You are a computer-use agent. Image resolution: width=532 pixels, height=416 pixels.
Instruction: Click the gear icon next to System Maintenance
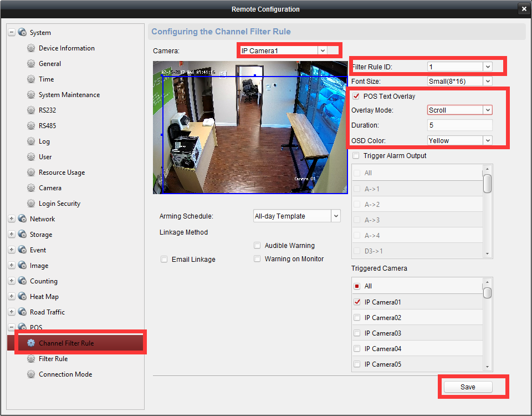31,95
